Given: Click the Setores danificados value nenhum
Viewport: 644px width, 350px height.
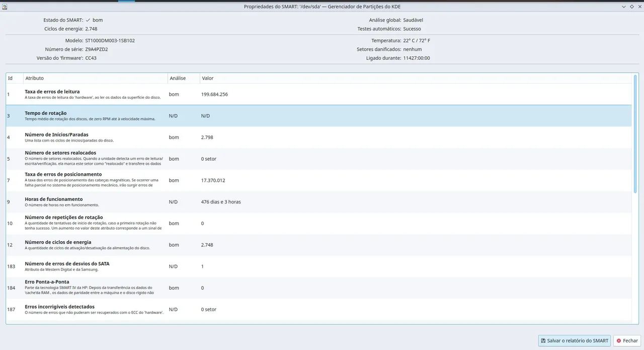Looking at the screenshot, I should (x=413, y=49).
